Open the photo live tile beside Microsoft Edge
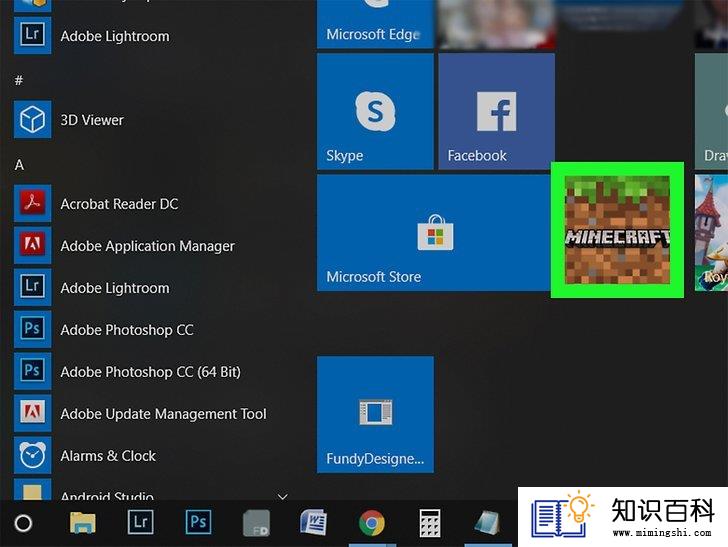Image resolution: width=728 pixels, height=547 pixels. (496, 24)
